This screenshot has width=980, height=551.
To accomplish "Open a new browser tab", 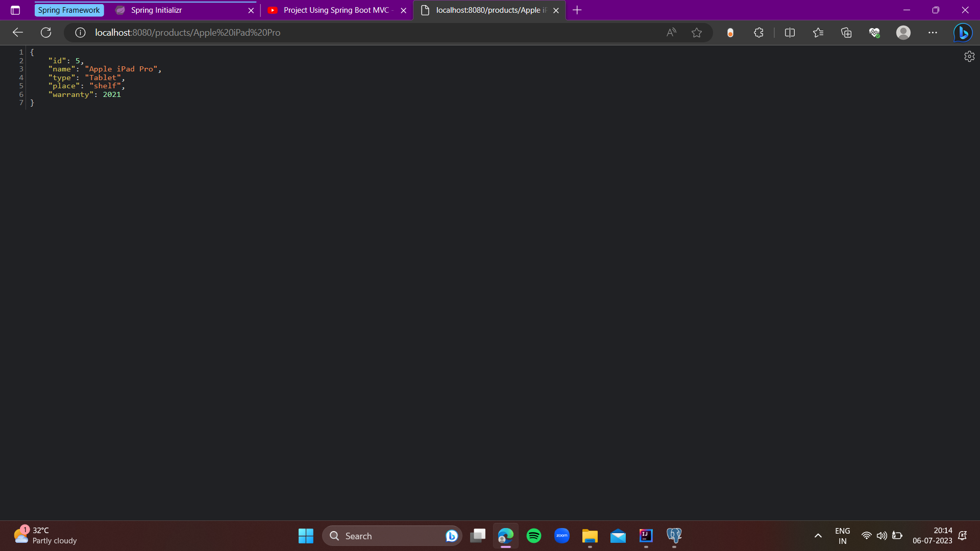I will coord(577,10).
